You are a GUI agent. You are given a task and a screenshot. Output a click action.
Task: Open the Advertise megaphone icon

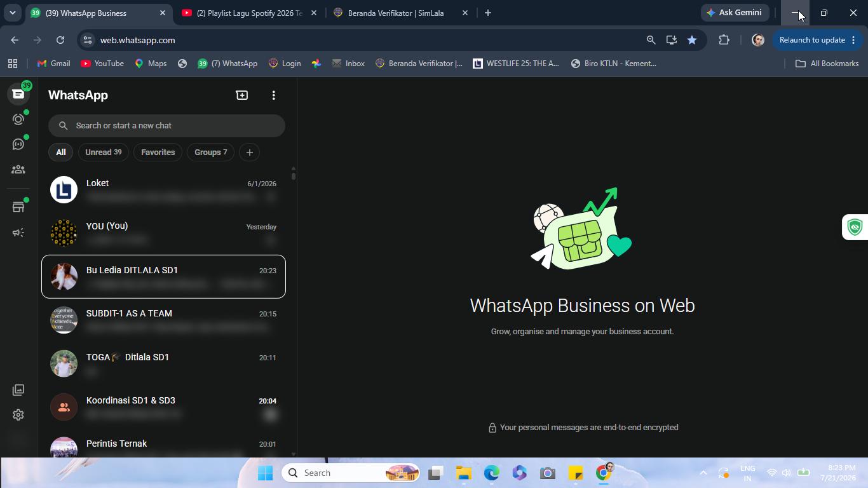click(18, 233)
